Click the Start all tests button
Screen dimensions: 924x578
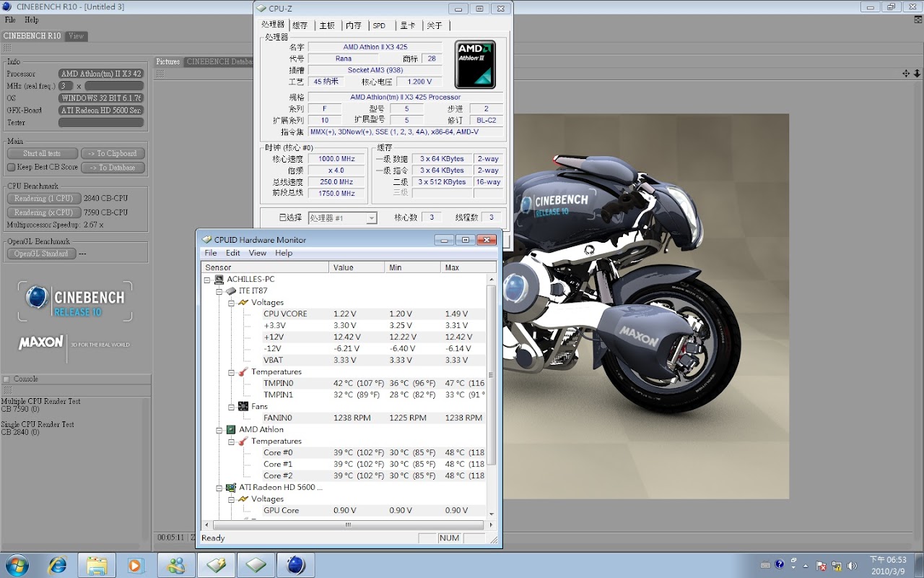42,153
